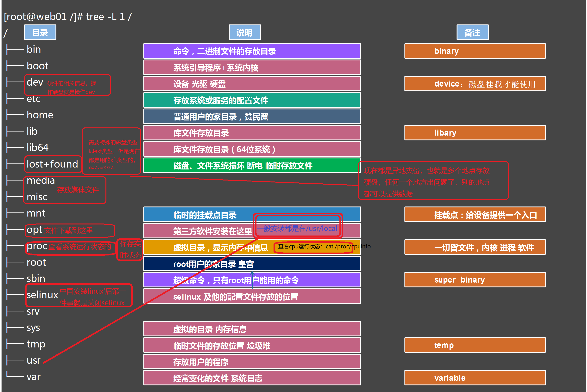Select the box '系统引导程序+系统内核'
Viewport: 587px width, 392px height.
point(252,68)
